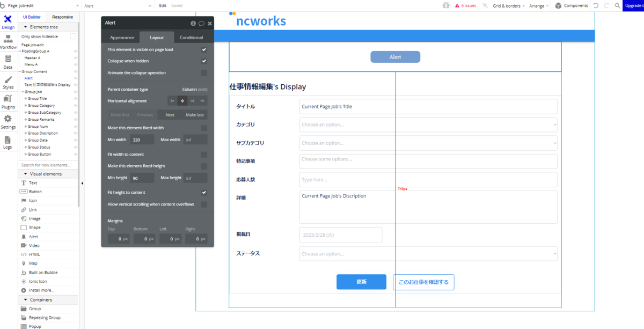Click the blue 更新 button on canvas

point(361,282)
